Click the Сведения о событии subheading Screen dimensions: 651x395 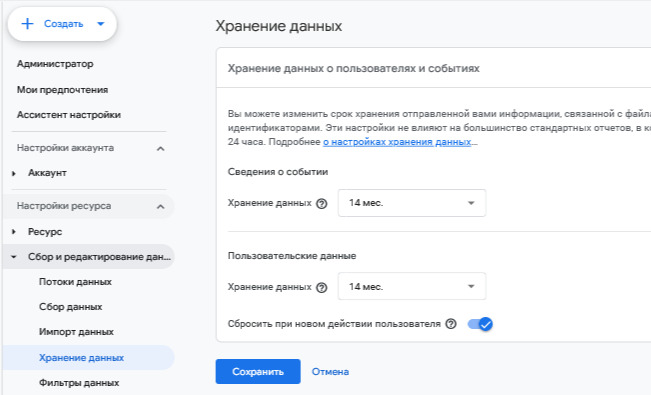click(x=278, y=172)
